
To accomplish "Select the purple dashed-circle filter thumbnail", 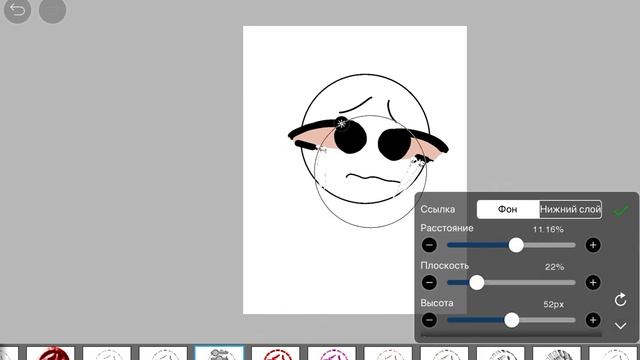I will 331,353.
